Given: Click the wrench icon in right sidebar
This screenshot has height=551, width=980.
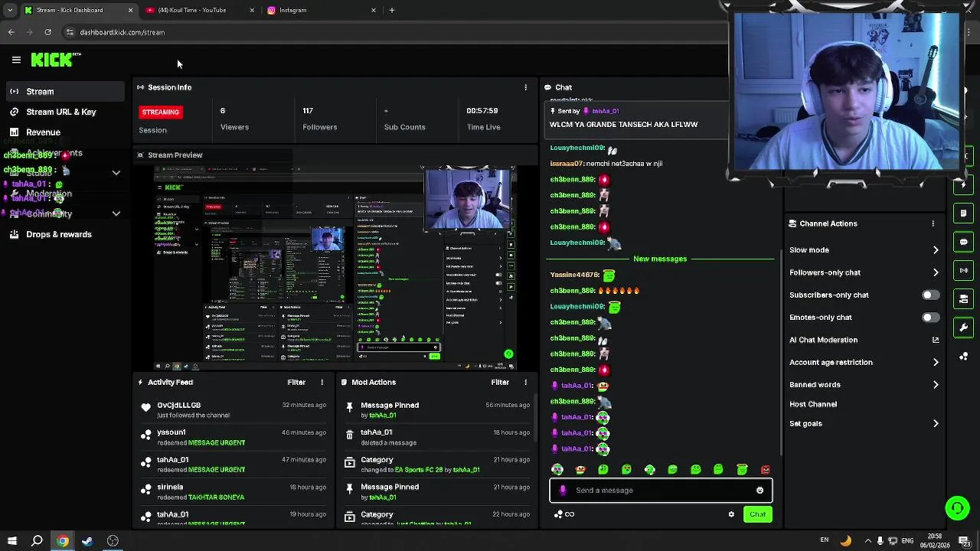Looking at the screenshot, I should 964,328.
